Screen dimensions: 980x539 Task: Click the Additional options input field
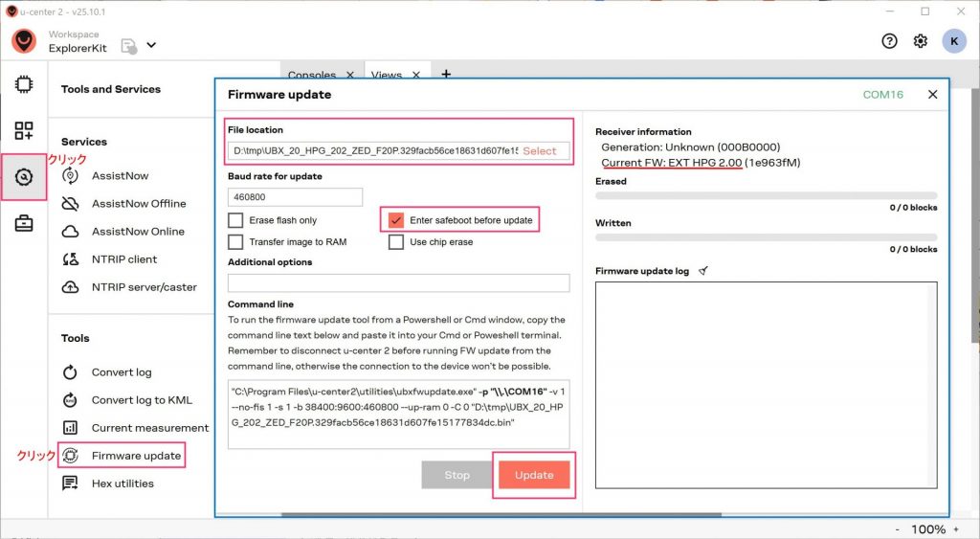click(x=398, y=283)
